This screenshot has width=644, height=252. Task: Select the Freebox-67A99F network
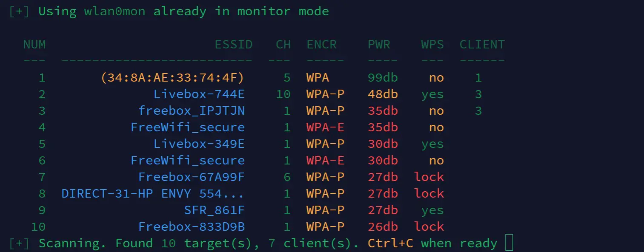[192, 177]
